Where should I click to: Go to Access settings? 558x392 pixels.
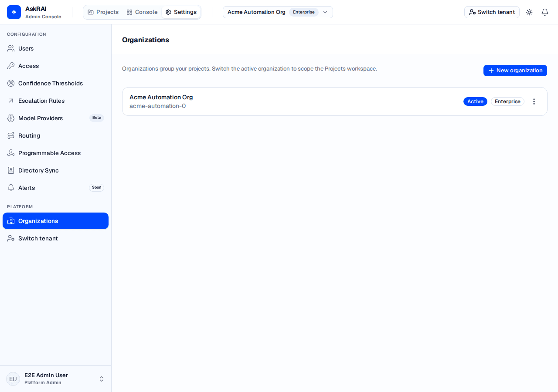point(55,66)
